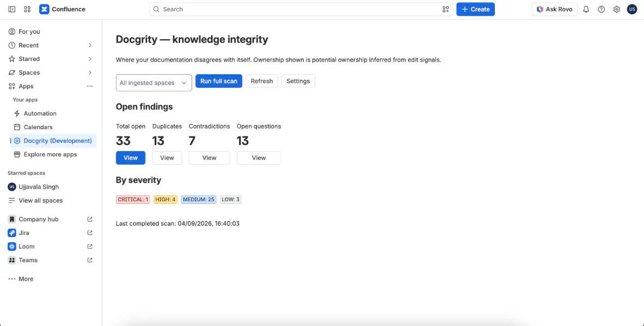This screenshot has width=644, height=326.
Task: Click the external-link icon beside Loom
Action: [90, 246]
